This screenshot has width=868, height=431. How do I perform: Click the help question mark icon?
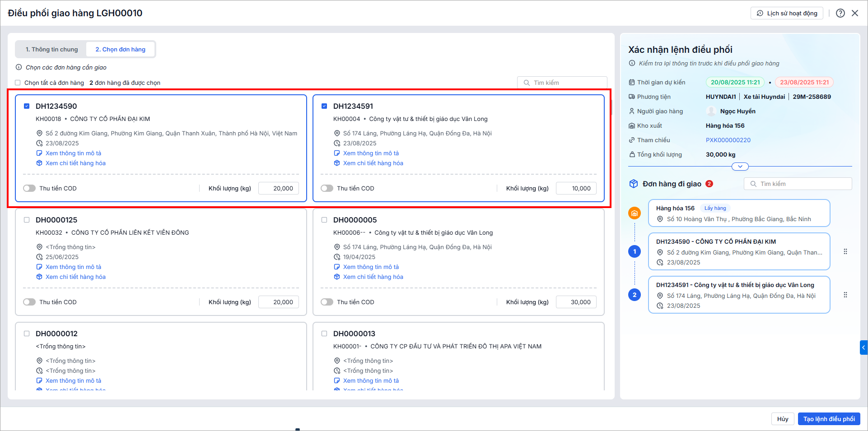tap(840, 13)
